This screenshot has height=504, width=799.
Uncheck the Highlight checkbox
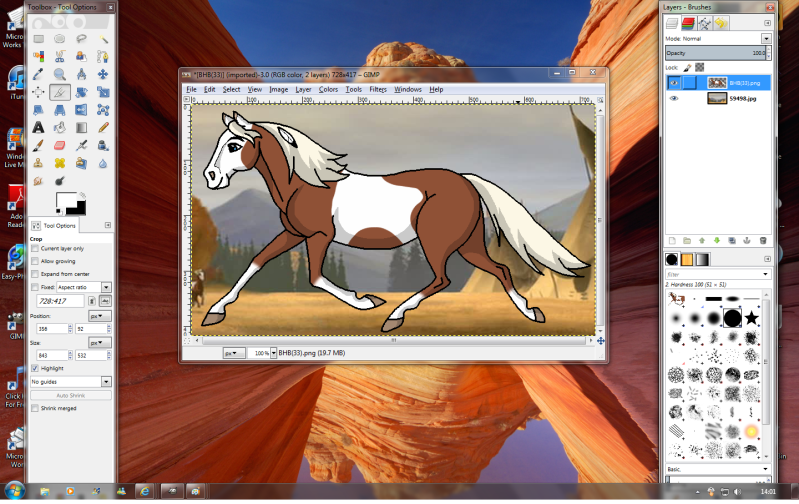click(35, 368)
